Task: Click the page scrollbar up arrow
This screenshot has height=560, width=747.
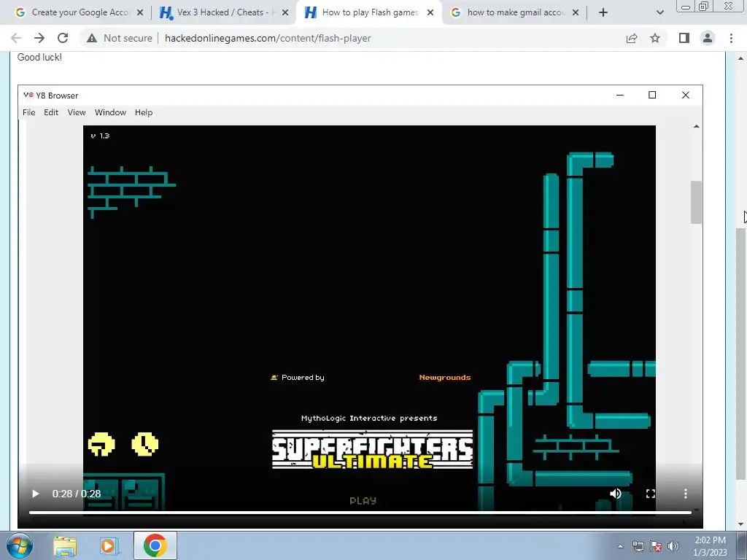Action: 740,58
